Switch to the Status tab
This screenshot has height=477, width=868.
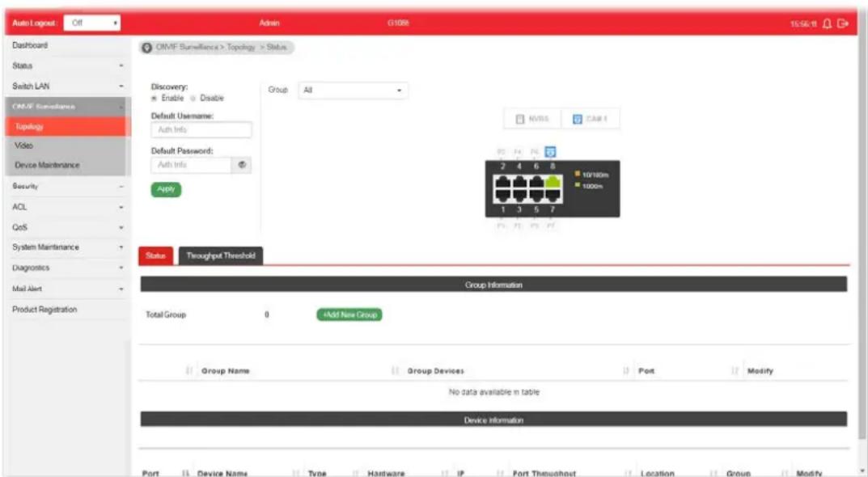click(x=155, y=255)
